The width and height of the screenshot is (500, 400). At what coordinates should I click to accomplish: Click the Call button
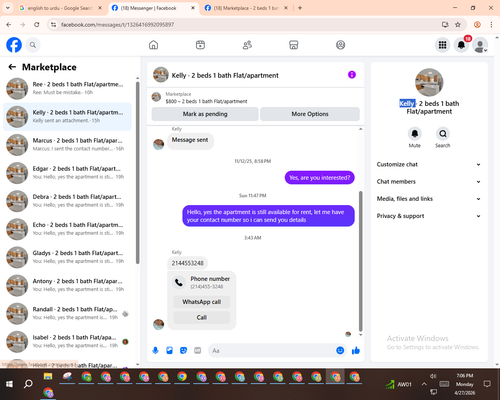point(202,317)
